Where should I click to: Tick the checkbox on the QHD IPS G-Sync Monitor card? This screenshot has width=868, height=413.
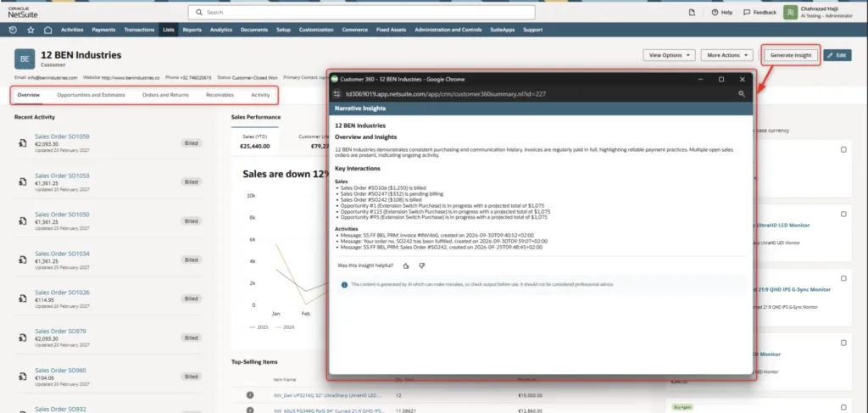point(843,278)
